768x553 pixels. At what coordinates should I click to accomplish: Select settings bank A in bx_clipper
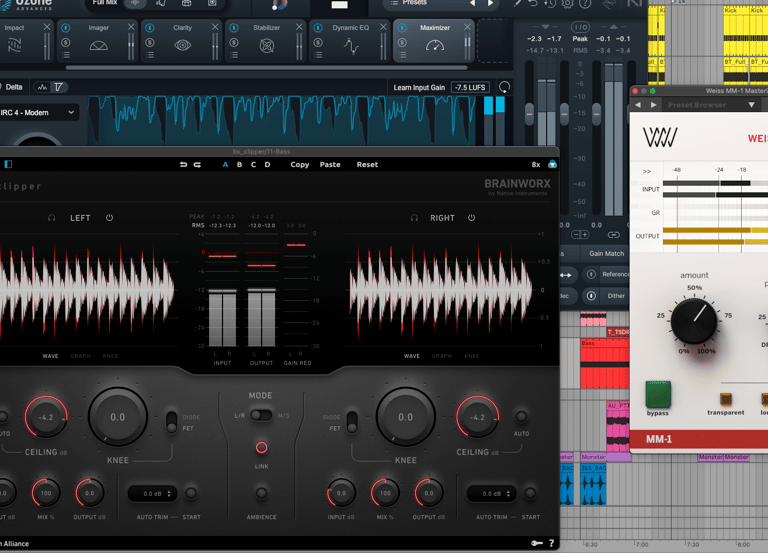click(225, 165)
